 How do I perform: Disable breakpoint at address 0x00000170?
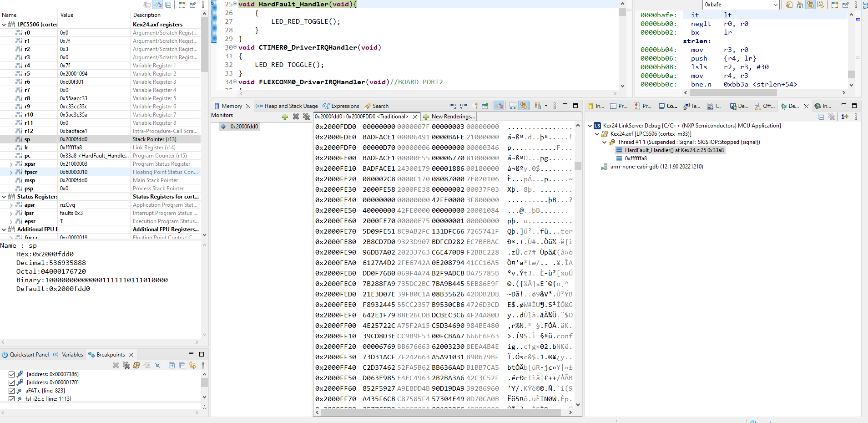(12, 382)
